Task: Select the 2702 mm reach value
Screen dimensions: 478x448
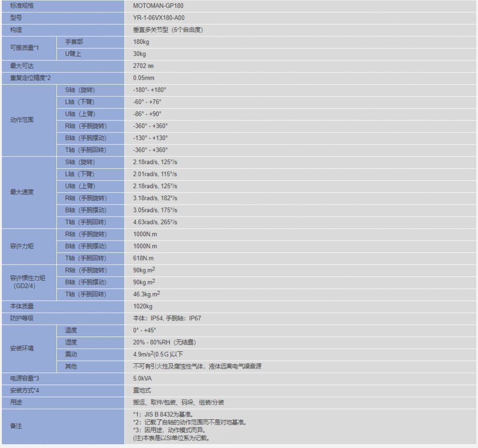Action: (143, 66)
